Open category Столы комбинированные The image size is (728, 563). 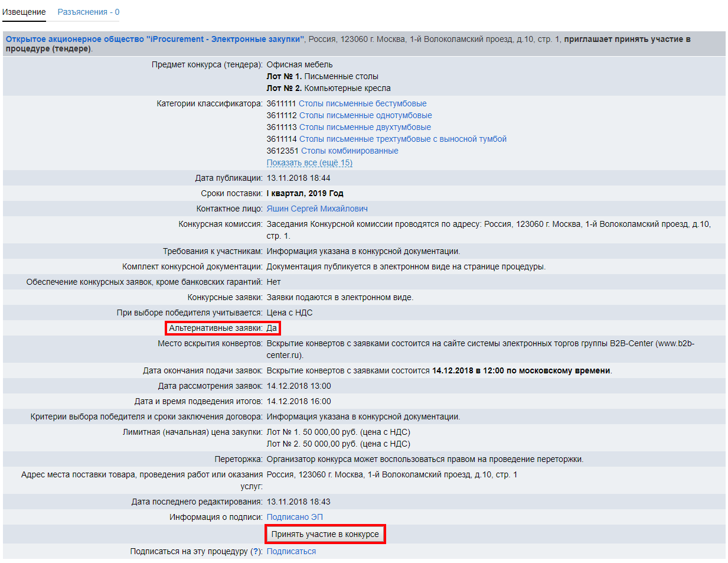(x=349, y=151)
